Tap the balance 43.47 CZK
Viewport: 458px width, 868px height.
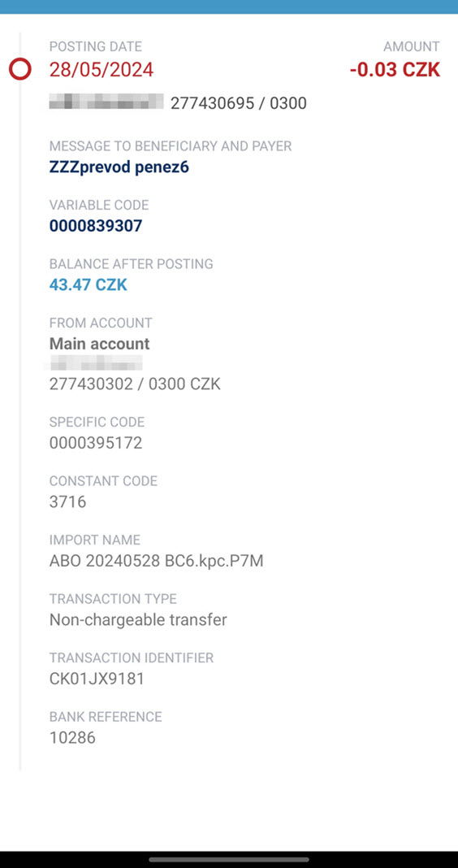tap(88, 285)
